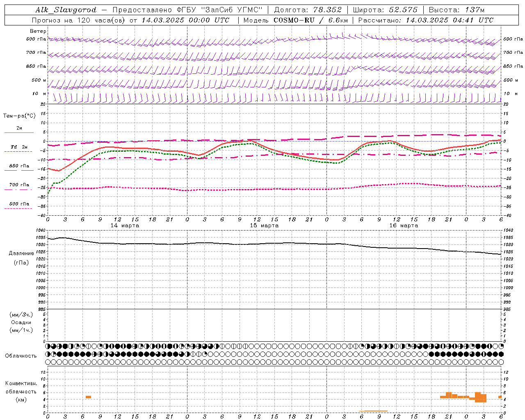Click the thin orange bar near the convective chart baseline
This screenshot has height=420, width=525.
373,411
